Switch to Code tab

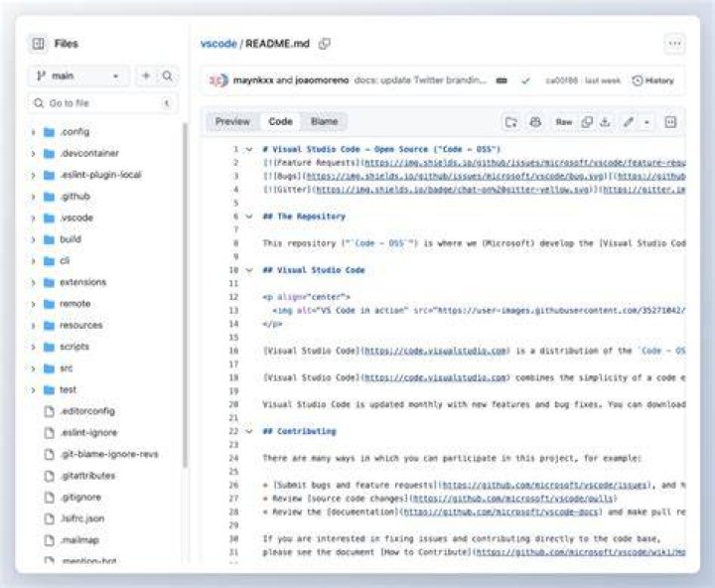280,121
